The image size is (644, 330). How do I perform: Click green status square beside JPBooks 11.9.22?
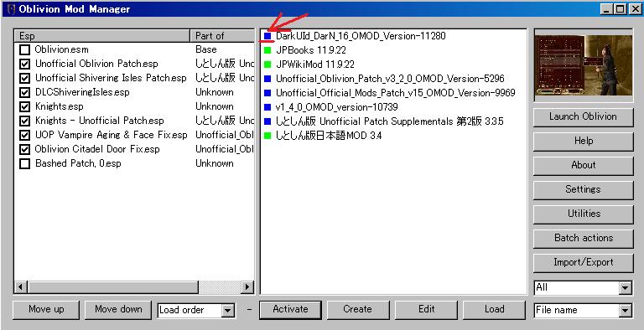coord(267,50)
